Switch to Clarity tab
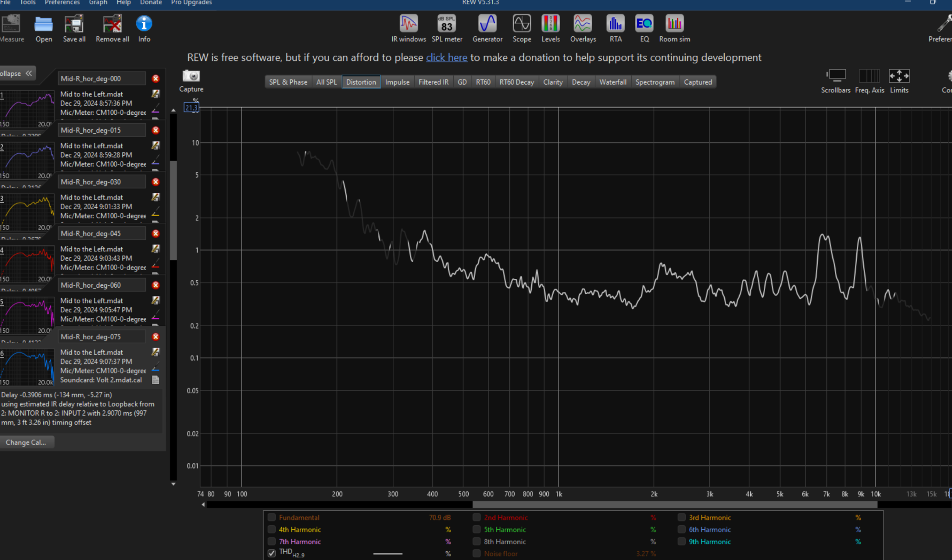 (553, 82)
